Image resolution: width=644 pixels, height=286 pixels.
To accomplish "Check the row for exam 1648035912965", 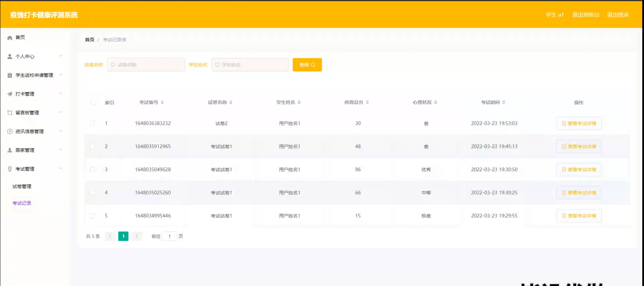I will click(93, 146).
